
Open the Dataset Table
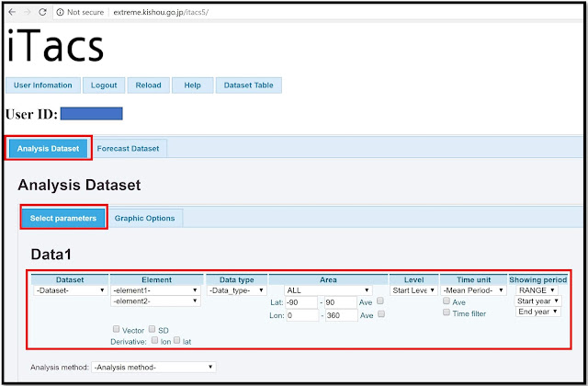click(249, 85)
